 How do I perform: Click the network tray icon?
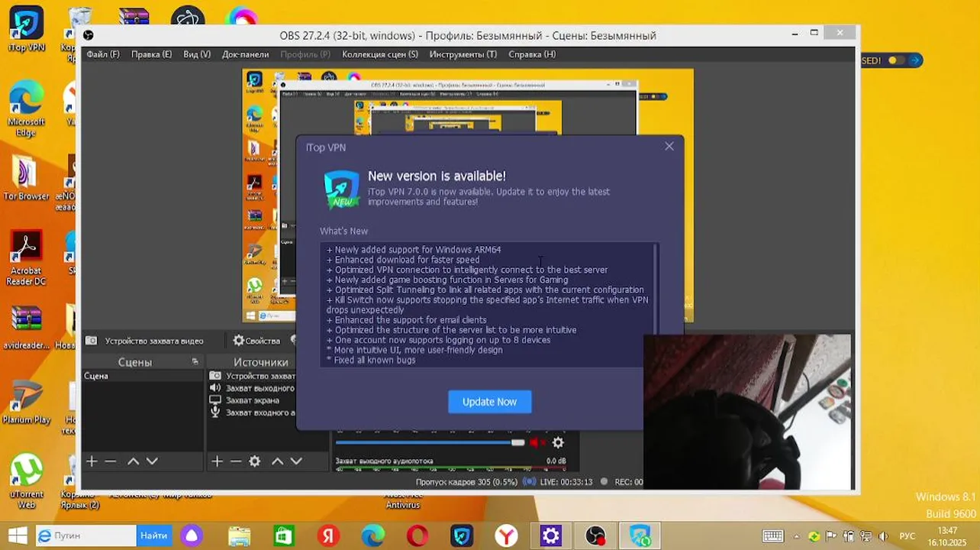click(866, 536)
